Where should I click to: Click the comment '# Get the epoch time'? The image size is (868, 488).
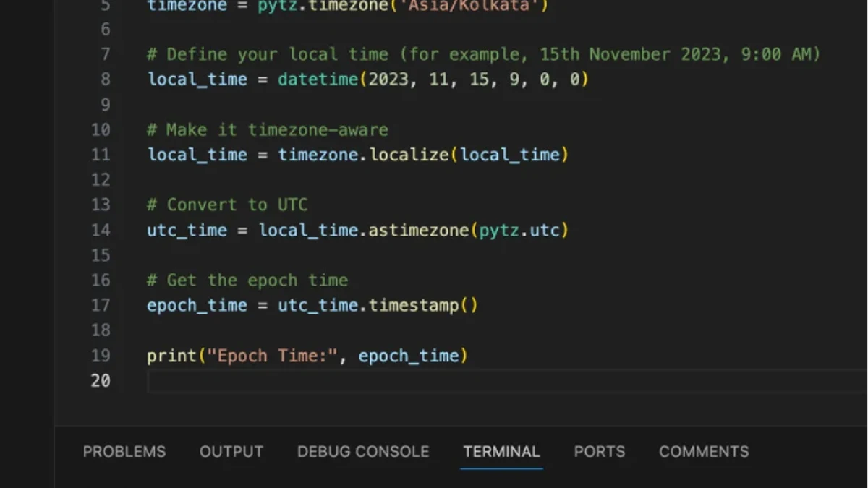pyautogui.click(x=247, y=280)
